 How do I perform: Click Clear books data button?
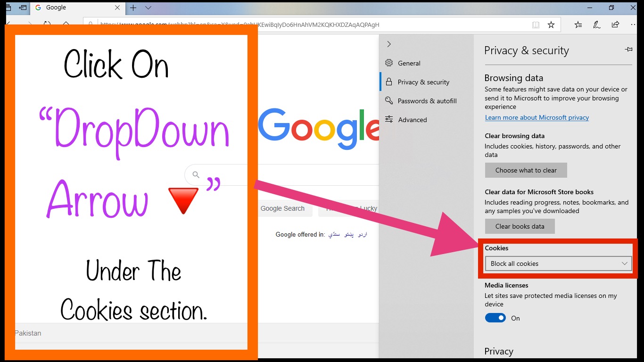(520, 226)
